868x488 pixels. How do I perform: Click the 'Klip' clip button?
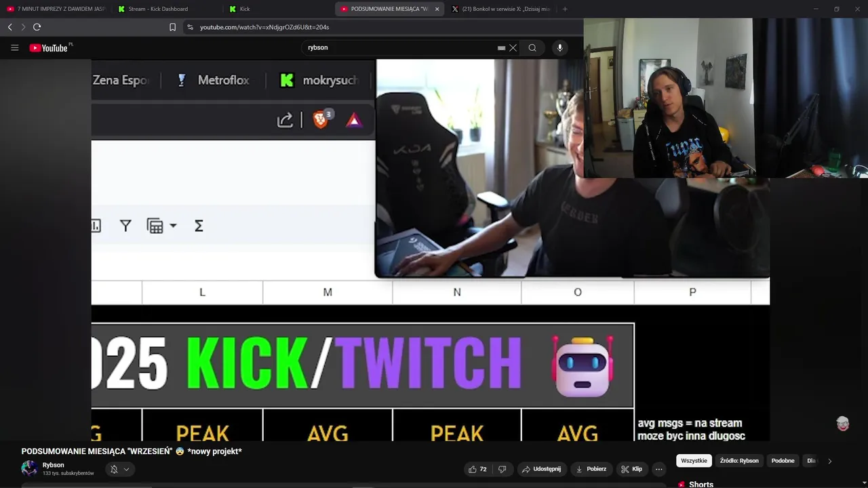coord(631,469)
